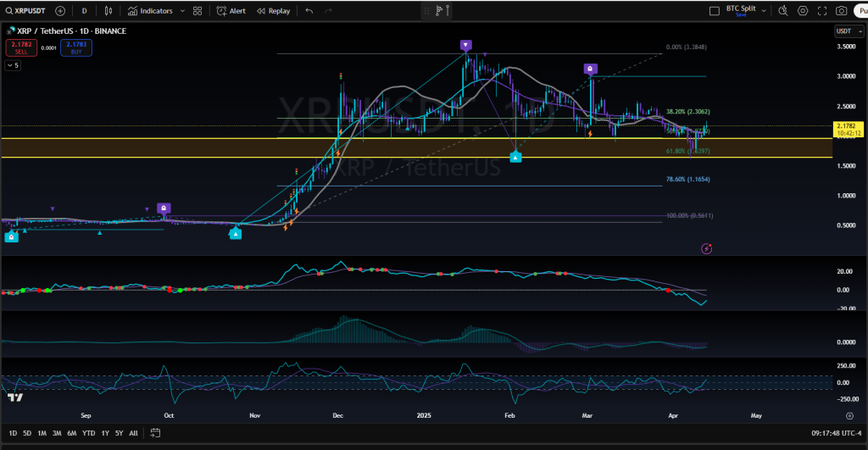868x450 pixels.
Task: Open quick search with the lightning magnifier
Action: tap(782, 10)
